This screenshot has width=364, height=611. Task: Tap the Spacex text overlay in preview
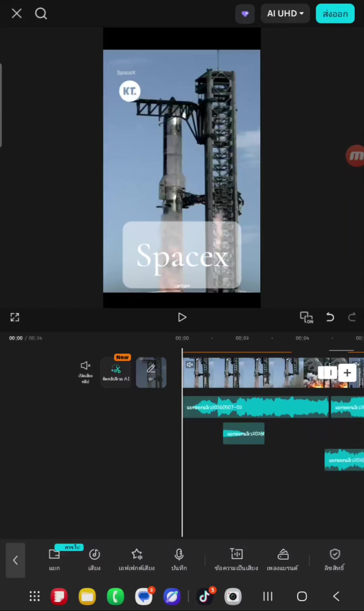coord(182,255)
